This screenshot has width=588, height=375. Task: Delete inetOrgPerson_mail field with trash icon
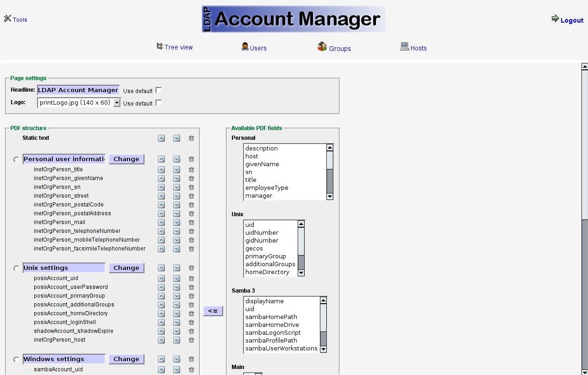(191, 223)
